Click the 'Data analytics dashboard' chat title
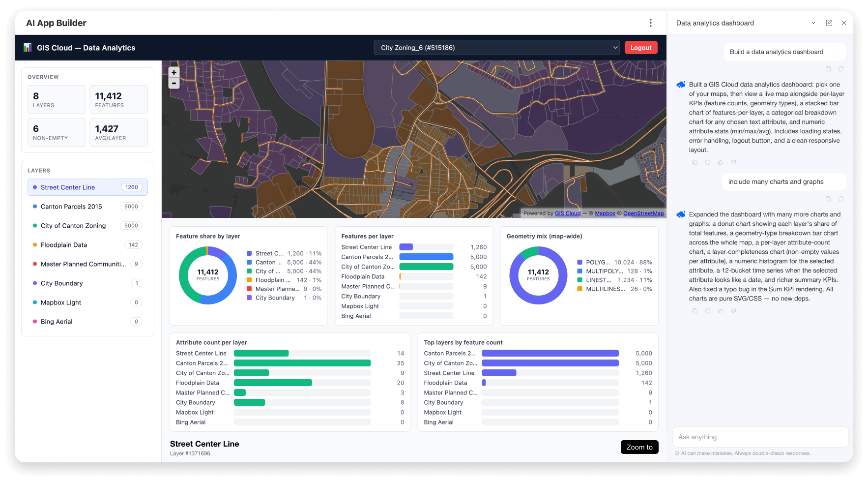 coord(715,23)
